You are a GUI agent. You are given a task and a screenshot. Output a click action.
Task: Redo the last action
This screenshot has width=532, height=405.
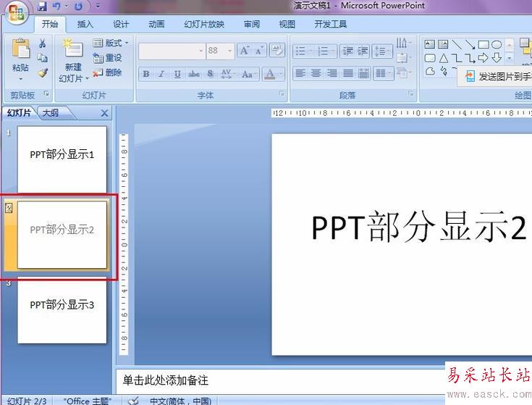[78, 6]
